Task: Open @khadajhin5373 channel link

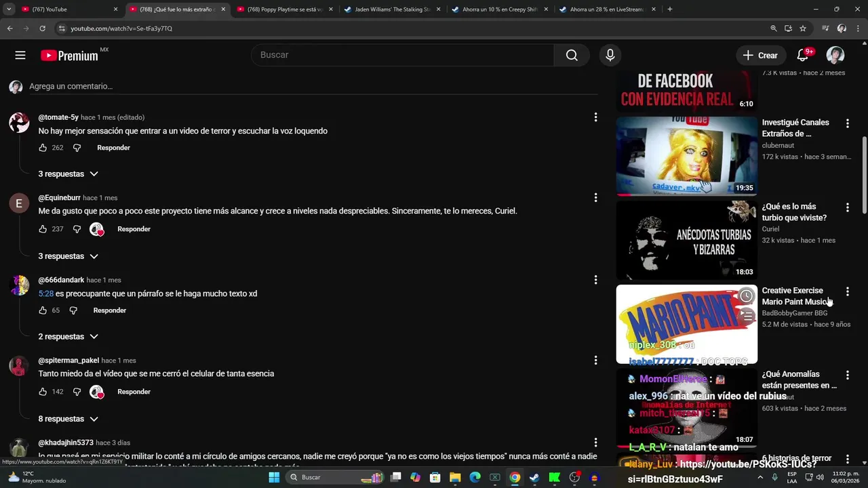Action: coord(66,443)
